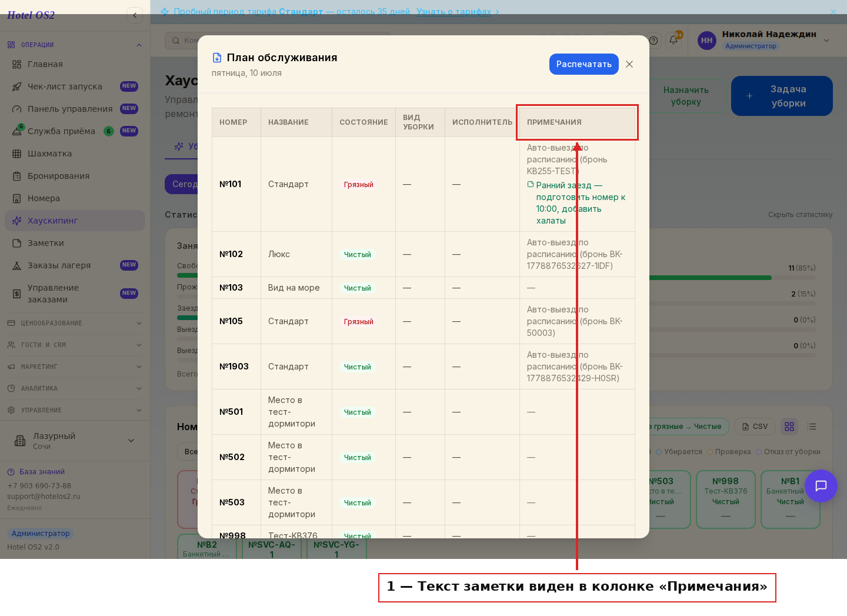Open Чек-лист запуска menu item
Screen dimensions: 847x616
click(x=75, y=86)
